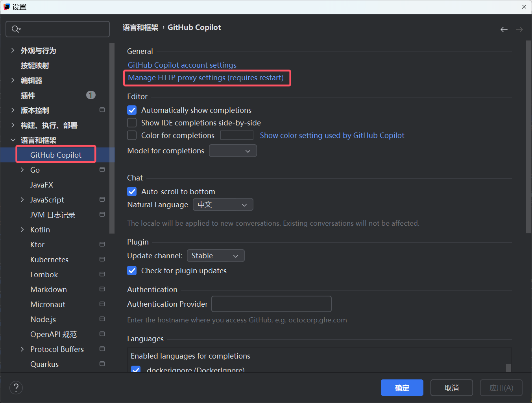Click the right panel vertical scrollbar
Screen dimensions: 532x403
point(528,137)
